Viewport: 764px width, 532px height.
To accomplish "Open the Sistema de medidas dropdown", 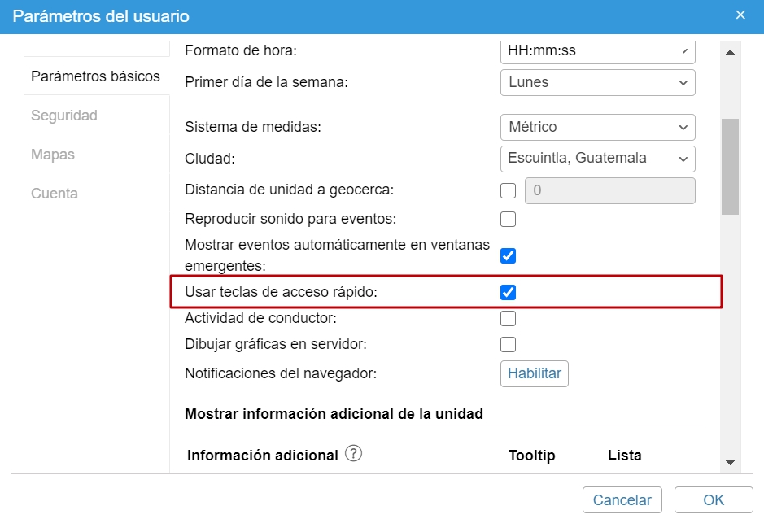I will pyautogui.click(x=597, y=127).
